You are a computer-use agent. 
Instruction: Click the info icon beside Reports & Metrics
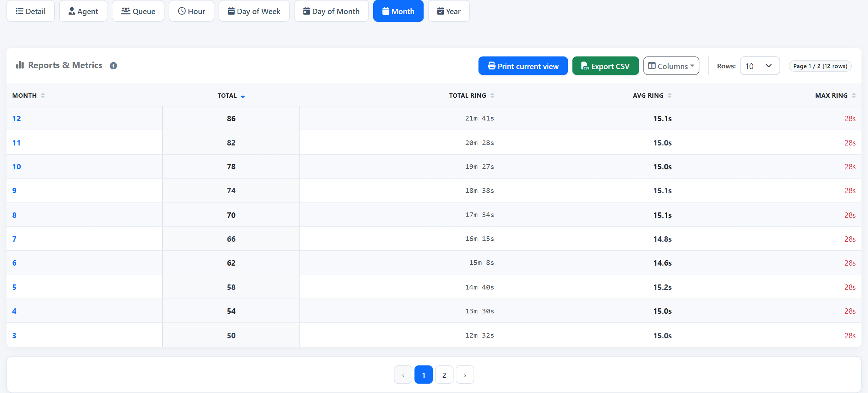[x=113, y=65]
